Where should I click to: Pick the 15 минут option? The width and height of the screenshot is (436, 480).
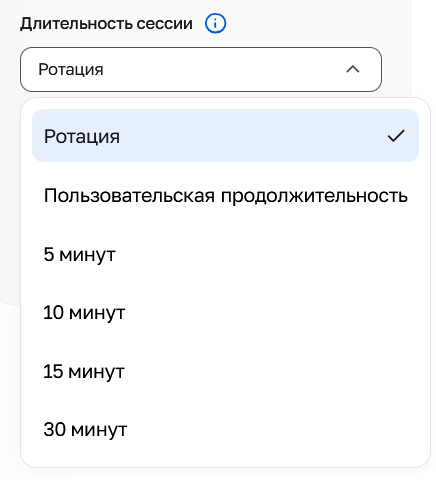(x=225, y=371)
